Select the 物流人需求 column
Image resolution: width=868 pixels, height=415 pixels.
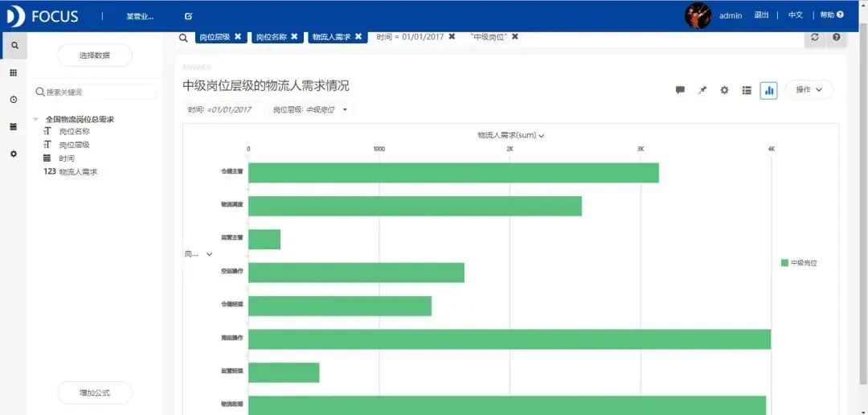point(78,172)
